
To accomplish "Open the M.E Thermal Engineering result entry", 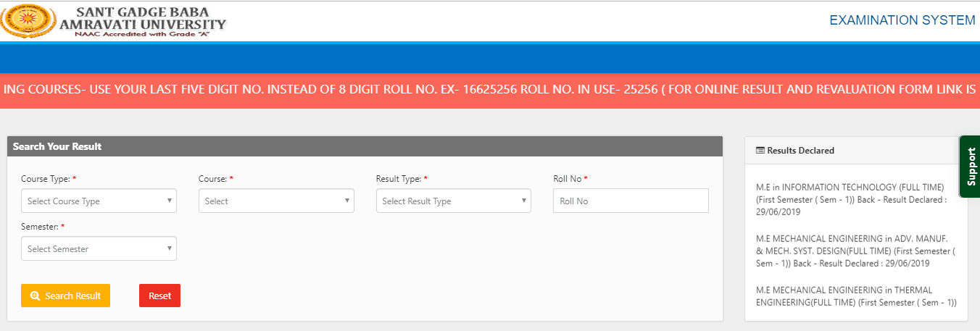I will pyautogui.click(x=855, y=296).
